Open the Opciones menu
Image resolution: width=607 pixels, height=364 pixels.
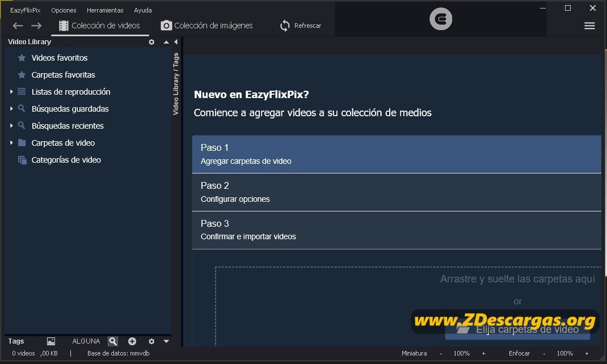click(64, 10)
